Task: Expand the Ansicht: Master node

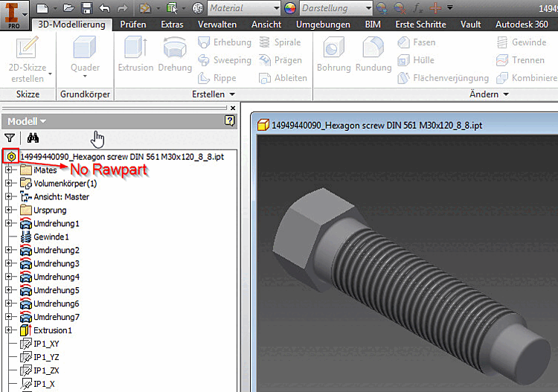Action: 8,196
